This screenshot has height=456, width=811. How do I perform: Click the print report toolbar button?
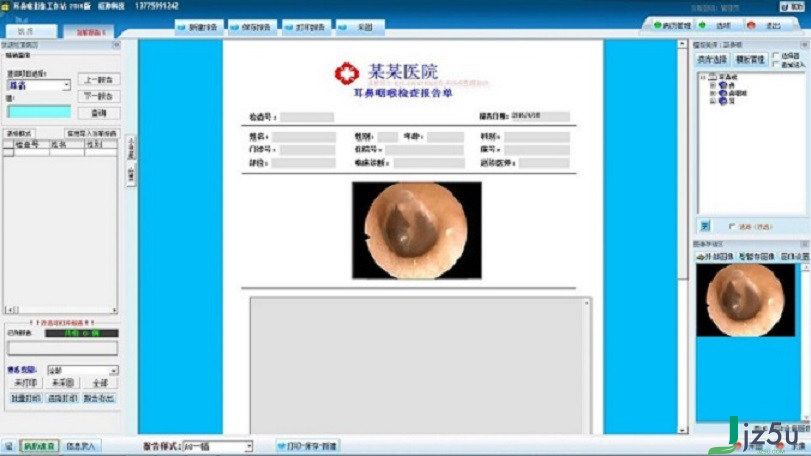(306, 27)
